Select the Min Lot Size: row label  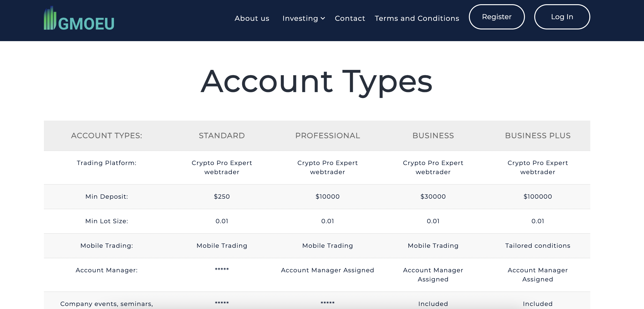pos(106,221)
